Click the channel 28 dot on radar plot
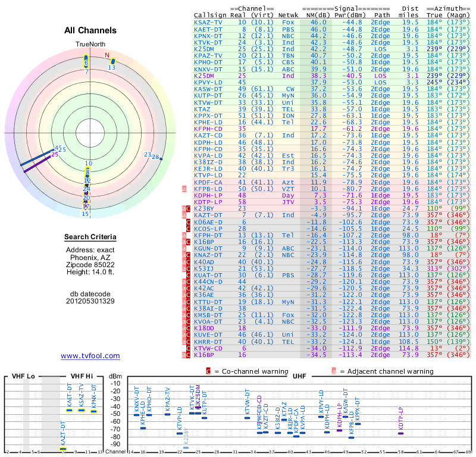Viewport: 476px width, 457px height. [x=161, y=159]
